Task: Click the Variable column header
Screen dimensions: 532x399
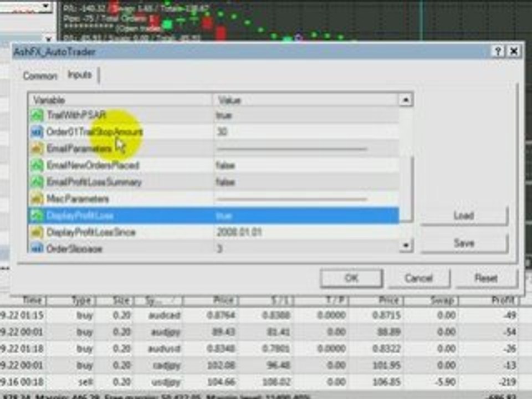Action: 120,100
